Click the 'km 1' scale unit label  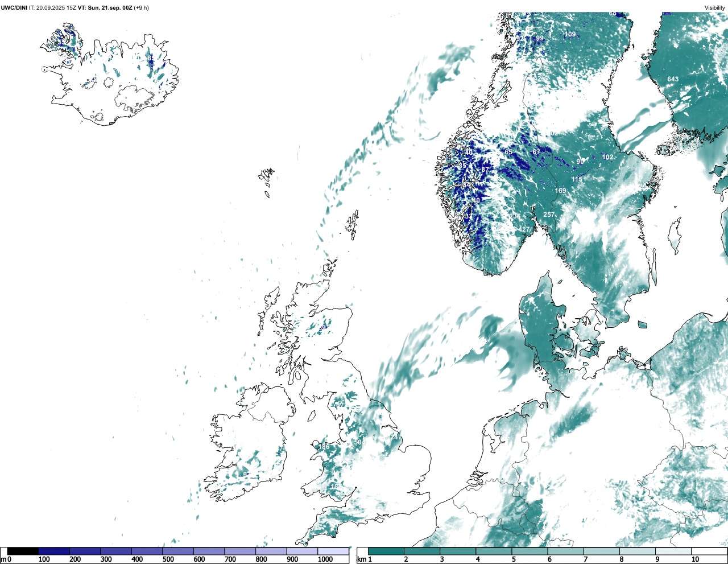(365, 559)
